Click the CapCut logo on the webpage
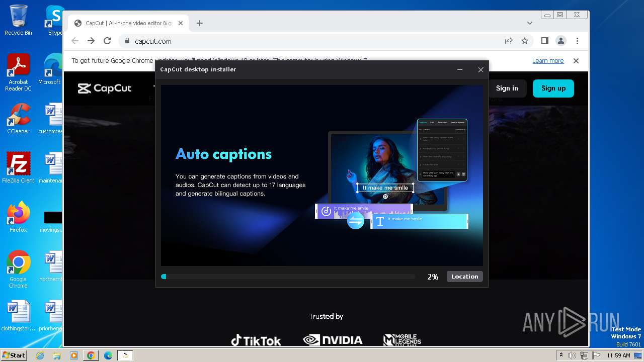 105,88
